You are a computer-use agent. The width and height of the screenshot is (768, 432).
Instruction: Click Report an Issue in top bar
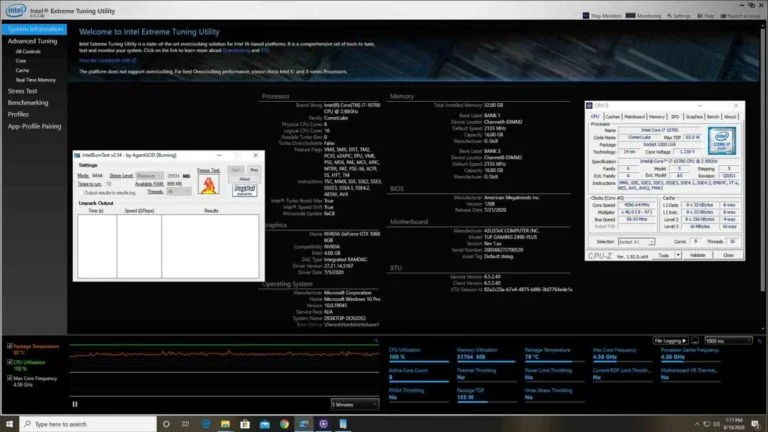click(x=740, y=16)
